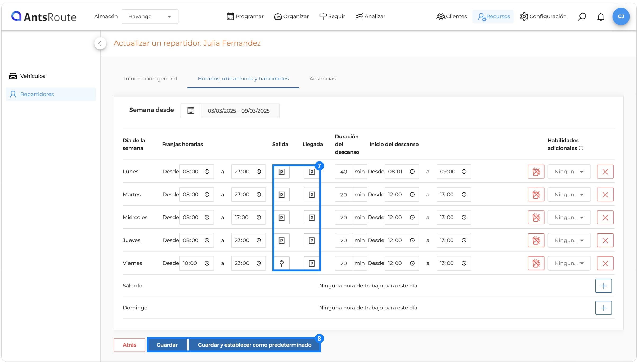The height and width of the screenshot is (364, 638).
Task: Add working hours for Sábado
Action: click(604, 286)
